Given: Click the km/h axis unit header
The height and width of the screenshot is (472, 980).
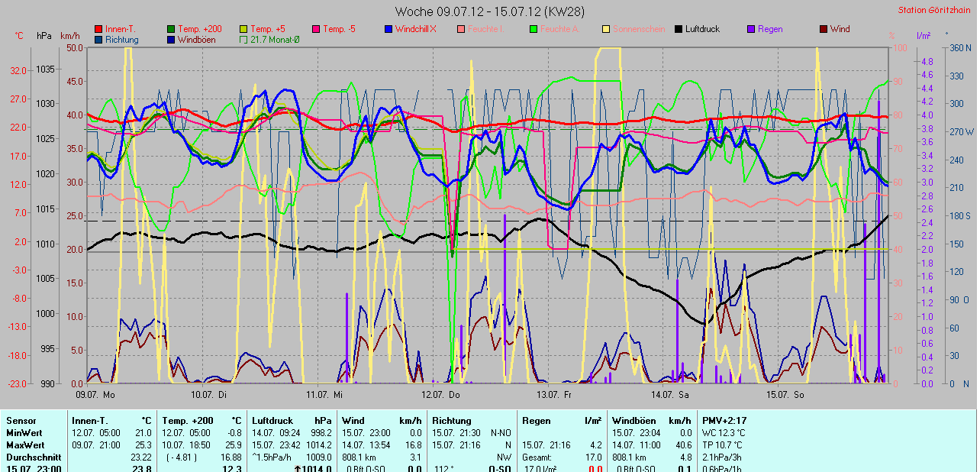Looking at the screenshot, I should tap(69, 36).
